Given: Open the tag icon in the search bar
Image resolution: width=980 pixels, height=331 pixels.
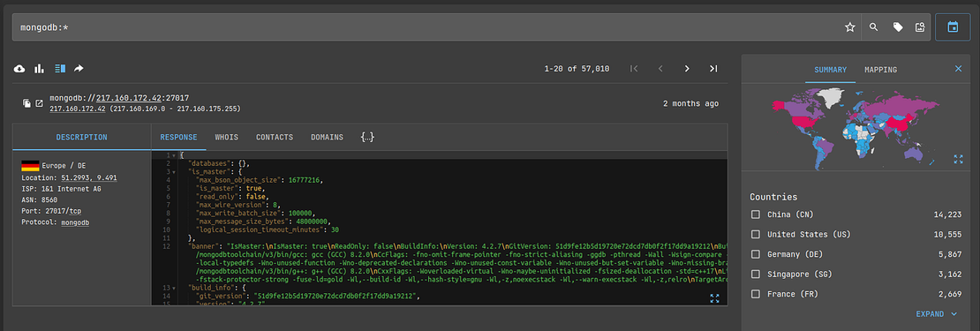Looking at the screenshot, I should tap(898, 27).
